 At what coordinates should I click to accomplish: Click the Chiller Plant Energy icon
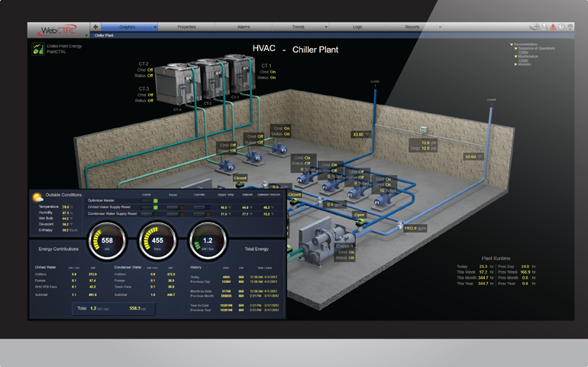coord(37,49)
